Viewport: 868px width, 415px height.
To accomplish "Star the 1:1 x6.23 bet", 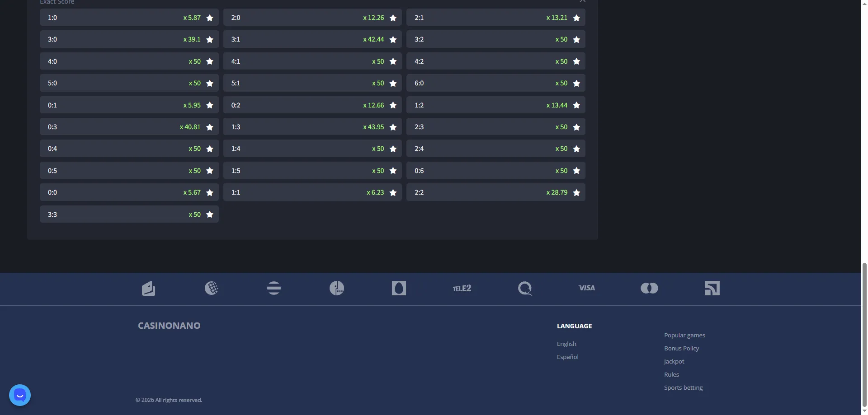I will (393, 192).
